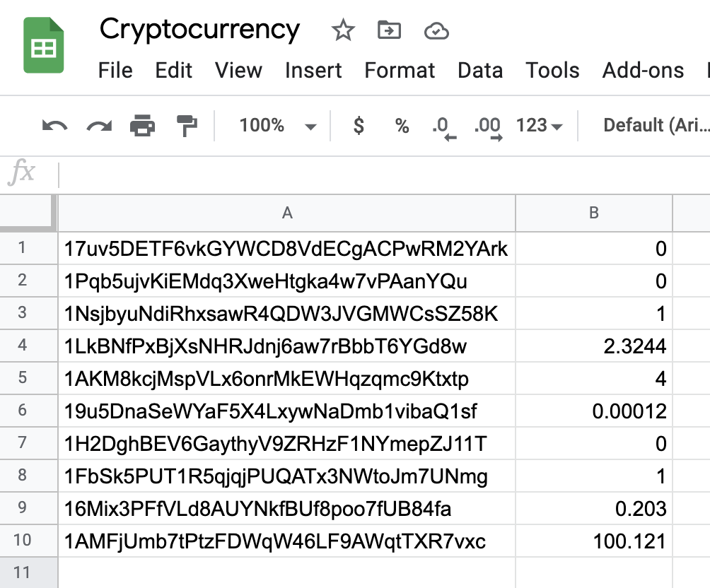The height and width of the screenshot is (588, 710).
Task: Star the Cryptocurrency spreadsheet
Action: [343, 30]
